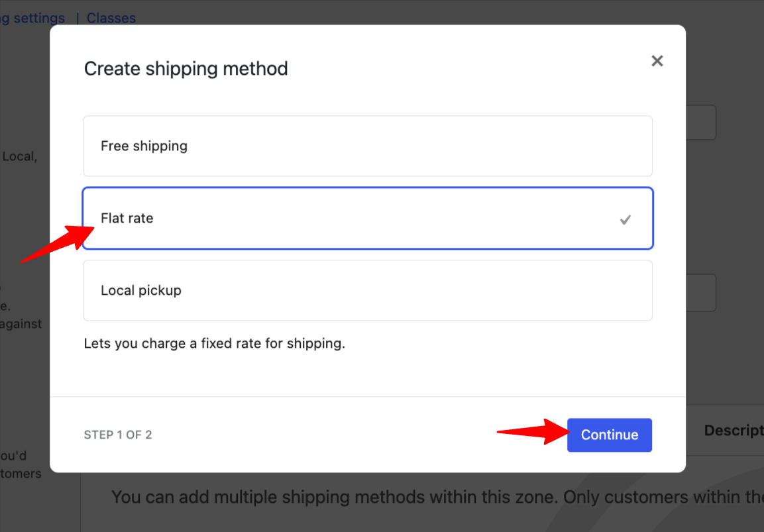Close the Create shipping method dialog
The height and width of the screenshot is (532, 764).
click(x=657, y=61)
